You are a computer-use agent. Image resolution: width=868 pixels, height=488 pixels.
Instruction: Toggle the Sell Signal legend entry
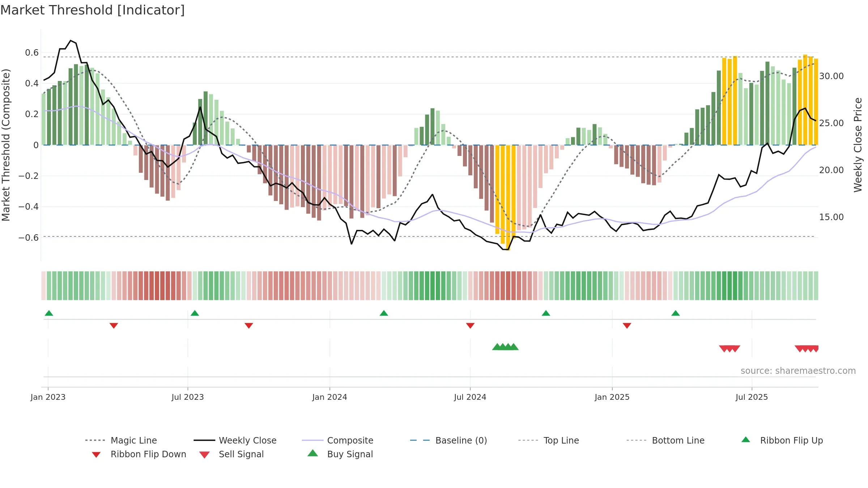(x=231, y=454)
